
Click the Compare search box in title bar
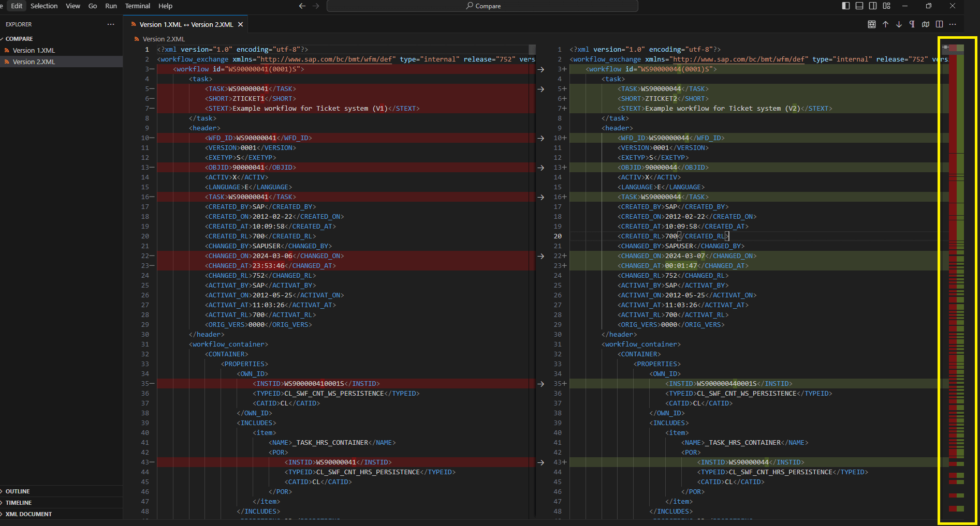482,6
